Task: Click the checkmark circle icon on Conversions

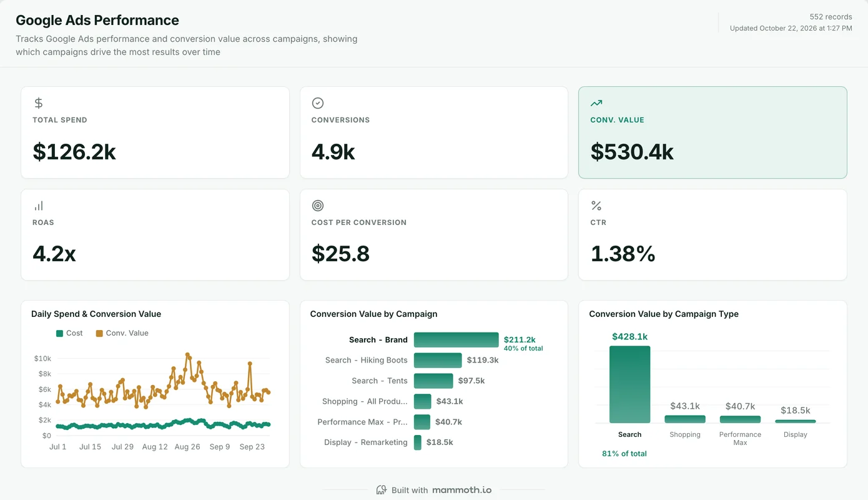Action: click(x=317, y=103)
